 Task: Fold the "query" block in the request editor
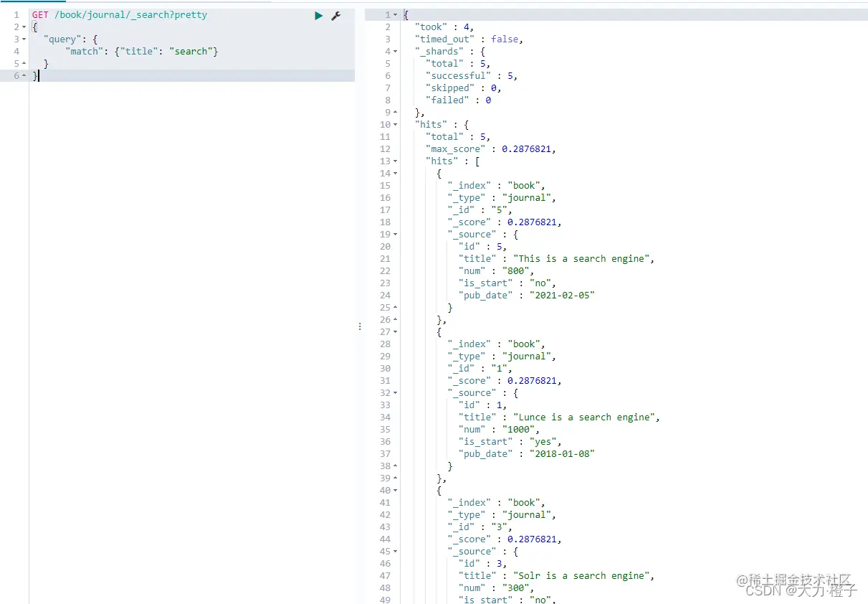pos(24,39)
